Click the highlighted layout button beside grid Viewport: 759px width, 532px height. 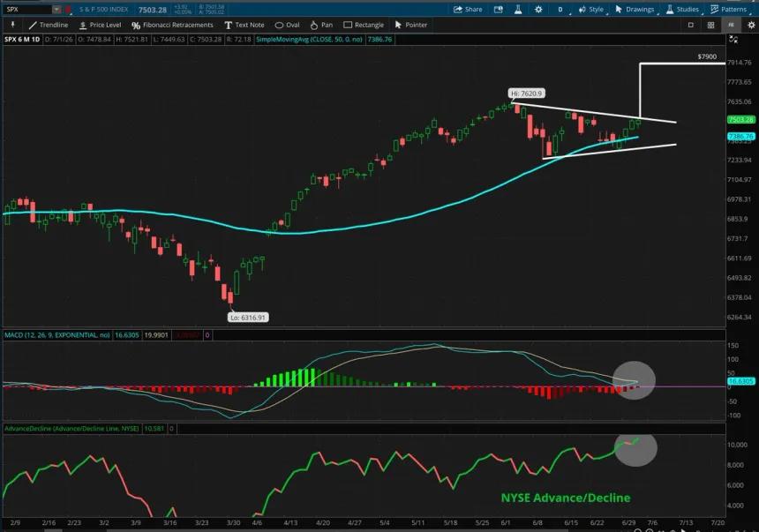click(731, 25)
